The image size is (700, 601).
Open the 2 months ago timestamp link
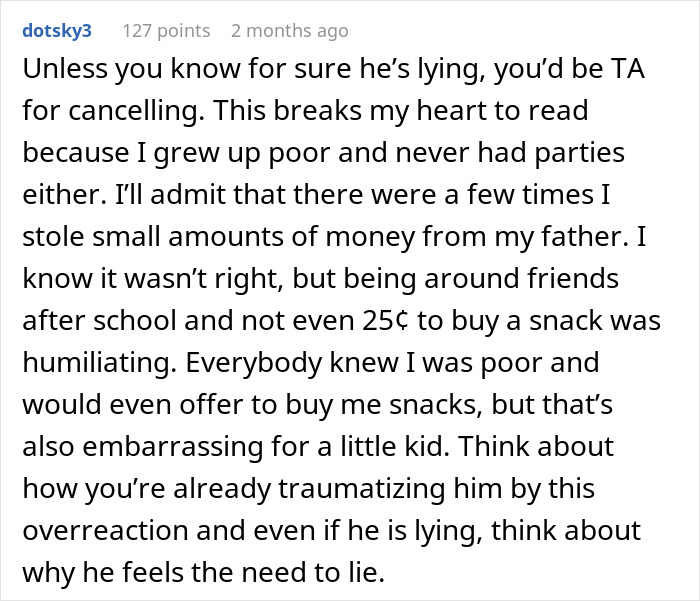[289, 31]
